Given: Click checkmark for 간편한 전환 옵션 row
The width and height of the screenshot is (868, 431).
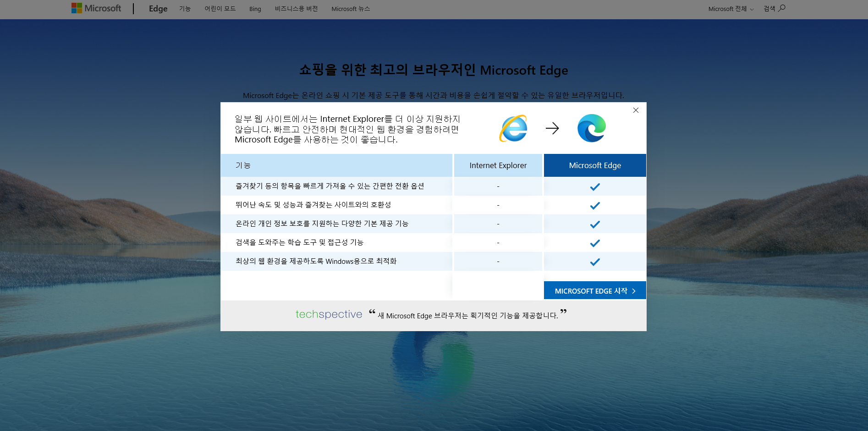Looking at the screenshot, I should pos(595,187).
